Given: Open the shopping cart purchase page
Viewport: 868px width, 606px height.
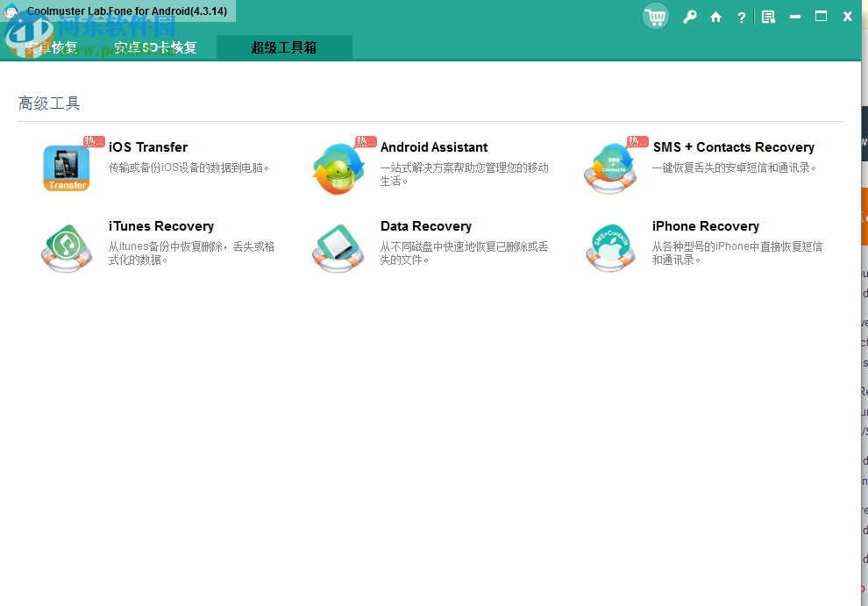Looking at the screenshot, I should pos(655,16).
